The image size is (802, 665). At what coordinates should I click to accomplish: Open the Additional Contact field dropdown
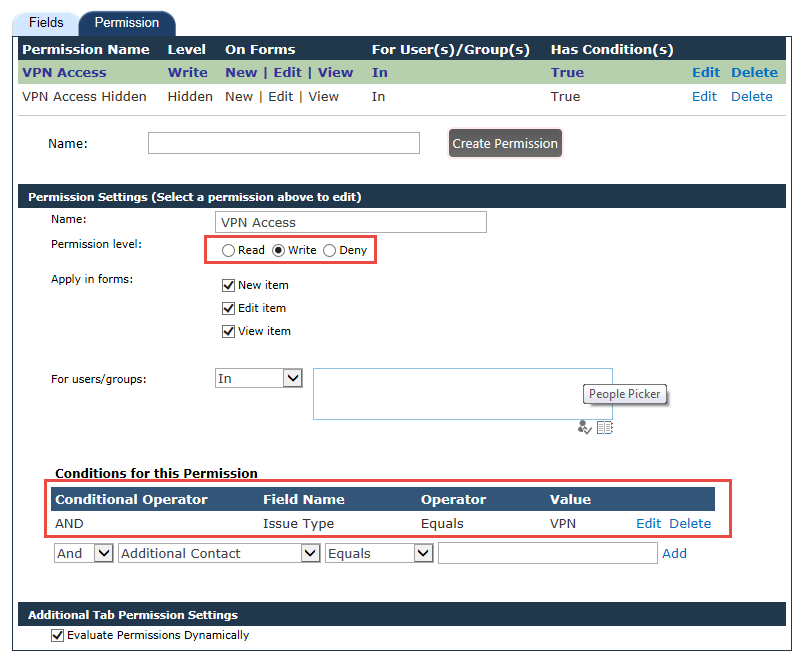tap(219, 553)
